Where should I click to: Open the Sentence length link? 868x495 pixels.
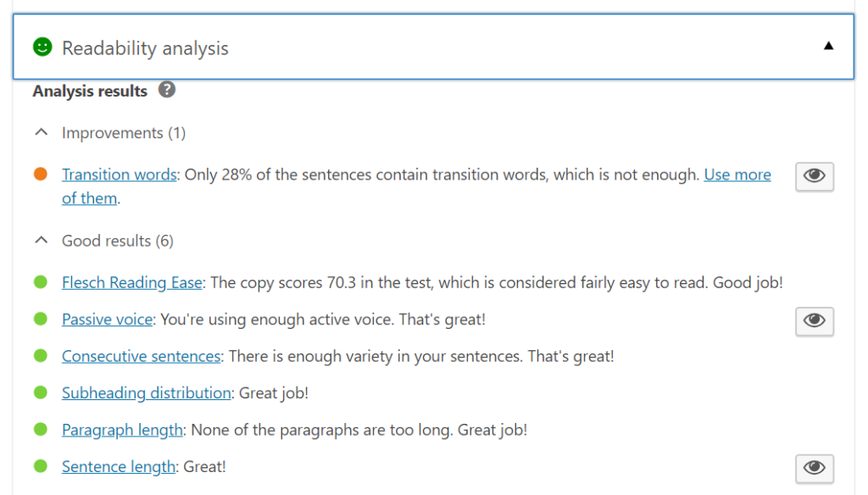click(x=119, y=466)
